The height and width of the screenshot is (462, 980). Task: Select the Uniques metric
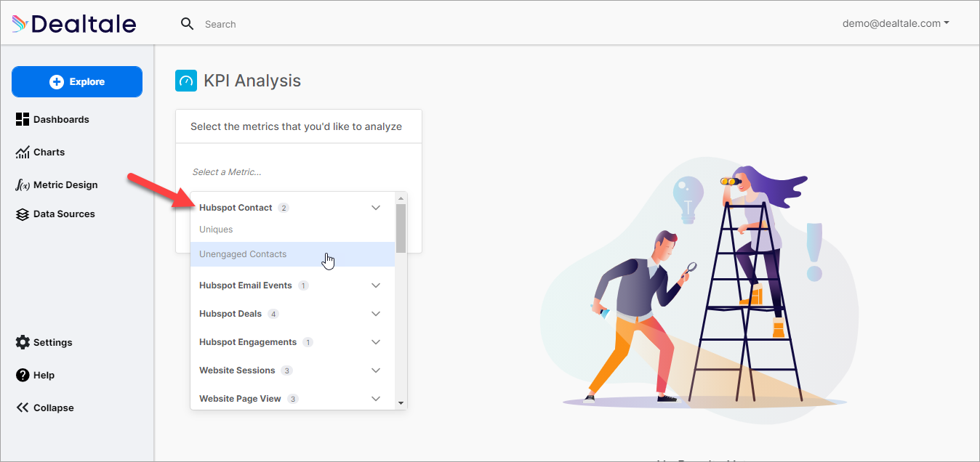(292, 230)
